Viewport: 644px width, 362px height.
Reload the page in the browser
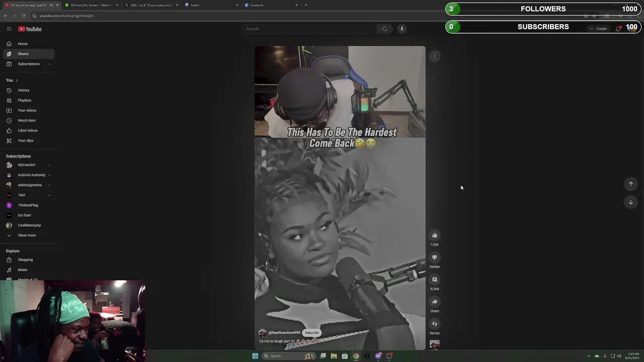pyautogui.click(x=23, y=16)
